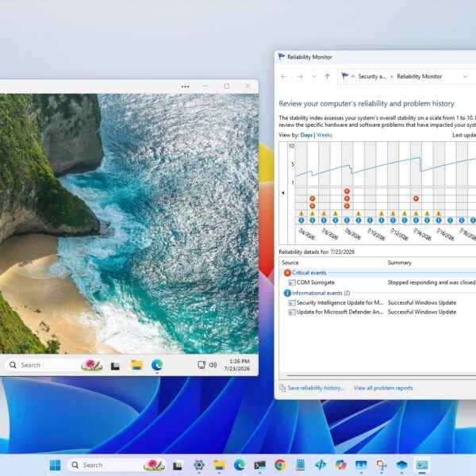Image resolution: width=476 pixels, height=476 pixels.
Task: Select critical event marker above 7/14/2026
Action: click(x=416, y=198)
